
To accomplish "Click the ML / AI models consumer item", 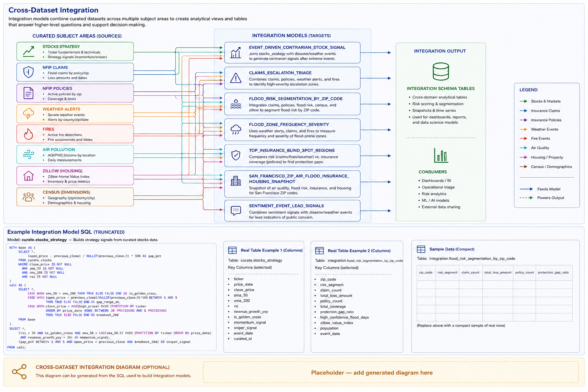I will pyautogui.click(x=435, y=201).
